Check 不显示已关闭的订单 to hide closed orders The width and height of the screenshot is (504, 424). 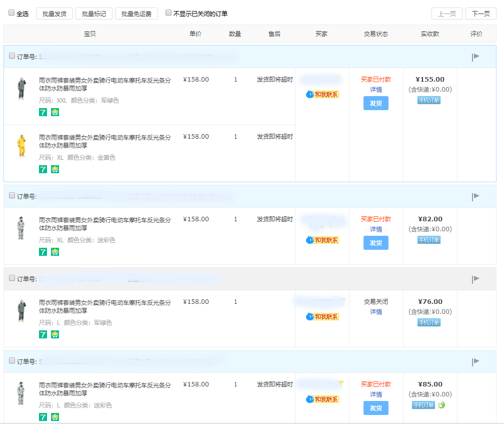click(168, 12)
